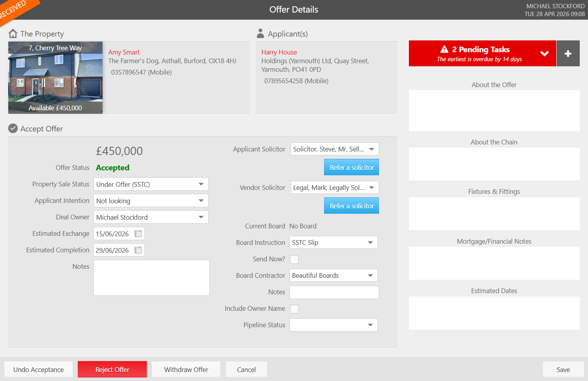The width and height of the screenshot is (588, 381).
Task: Open the Estimated Exchange calendar picker icon
Action: point(138,234)
